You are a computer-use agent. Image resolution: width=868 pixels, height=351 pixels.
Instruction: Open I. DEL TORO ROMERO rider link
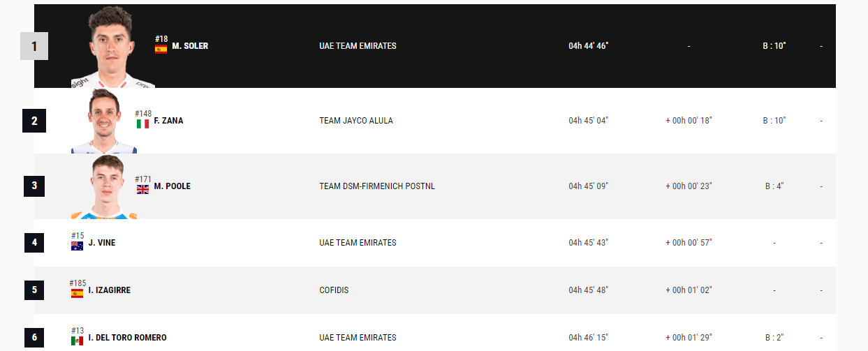point(127,338)
